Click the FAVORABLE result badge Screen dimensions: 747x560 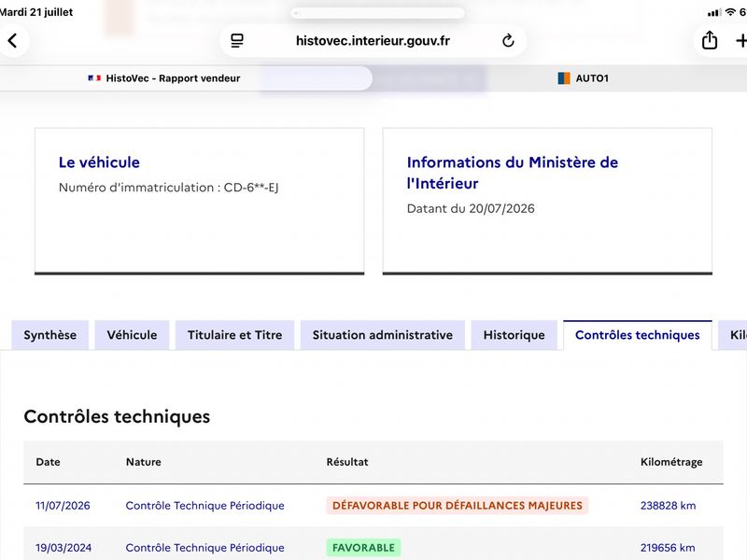(x=363, y=548)
